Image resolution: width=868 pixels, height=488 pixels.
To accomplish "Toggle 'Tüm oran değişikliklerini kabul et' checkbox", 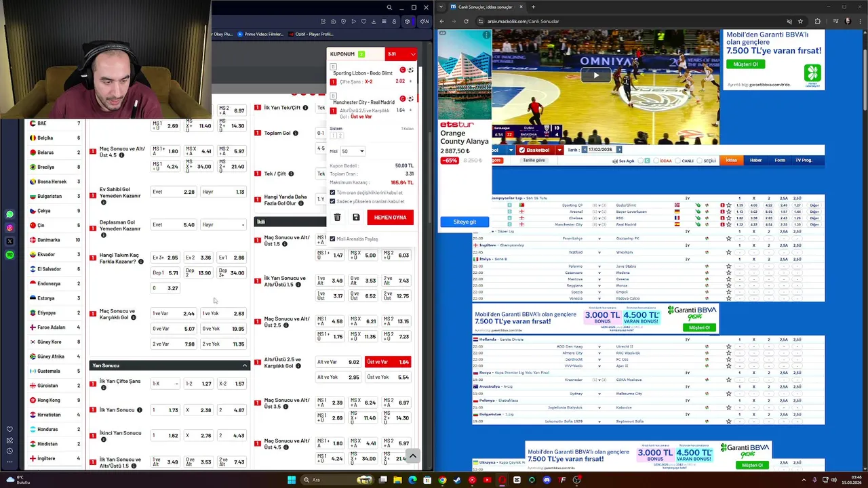I will [332, 192].
